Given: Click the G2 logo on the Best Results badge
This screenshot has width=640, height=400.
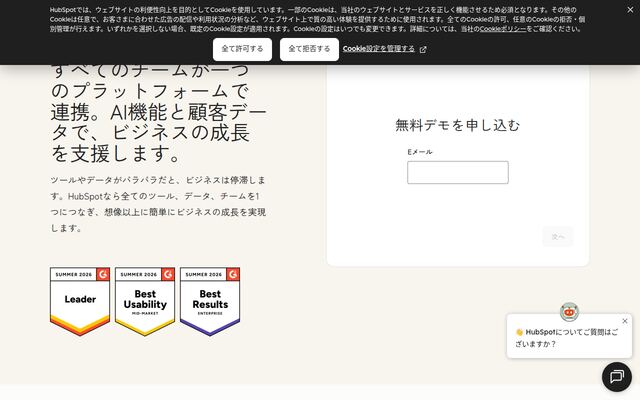Looking at the screenshot, I should 233,274.
